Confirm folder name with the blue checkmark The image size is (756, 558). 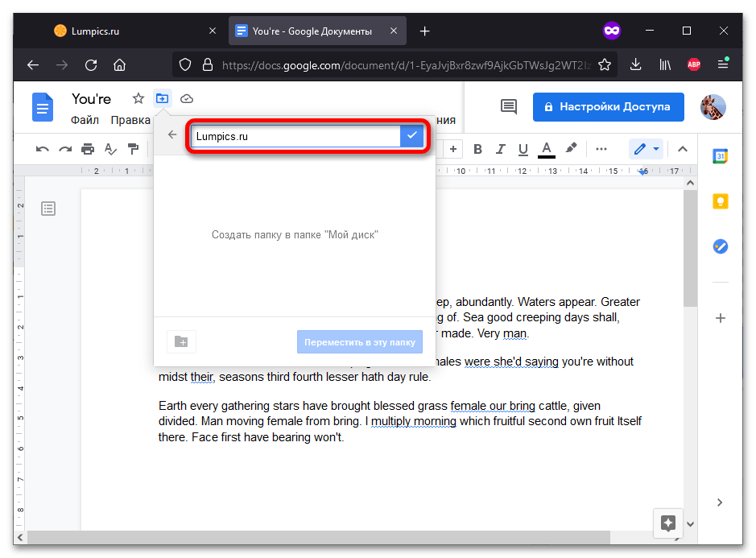[x=411, y=136]
